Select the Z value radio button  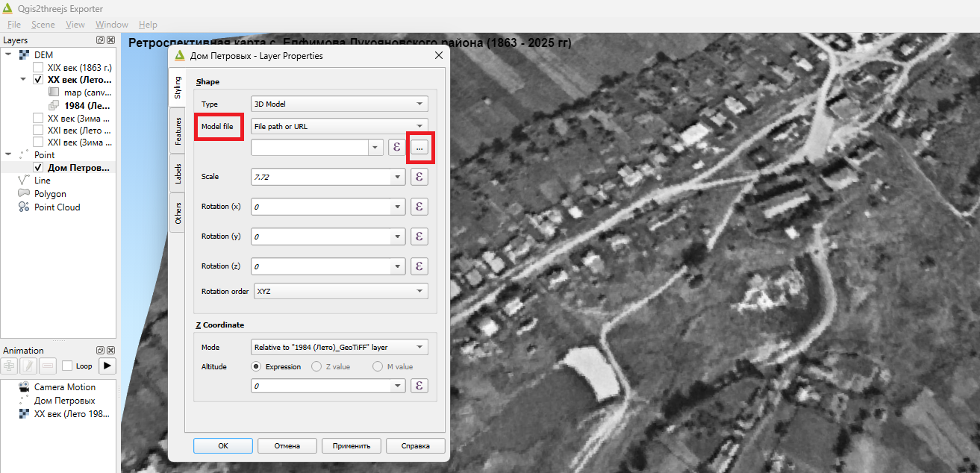click(x=316, y=366)
